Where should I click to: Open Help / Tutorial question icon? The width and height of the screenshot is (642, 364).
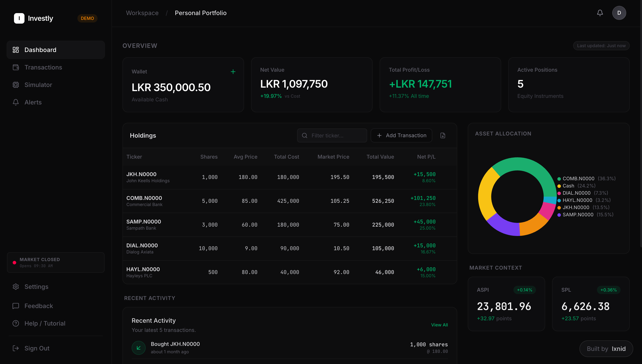pos(16,323)
